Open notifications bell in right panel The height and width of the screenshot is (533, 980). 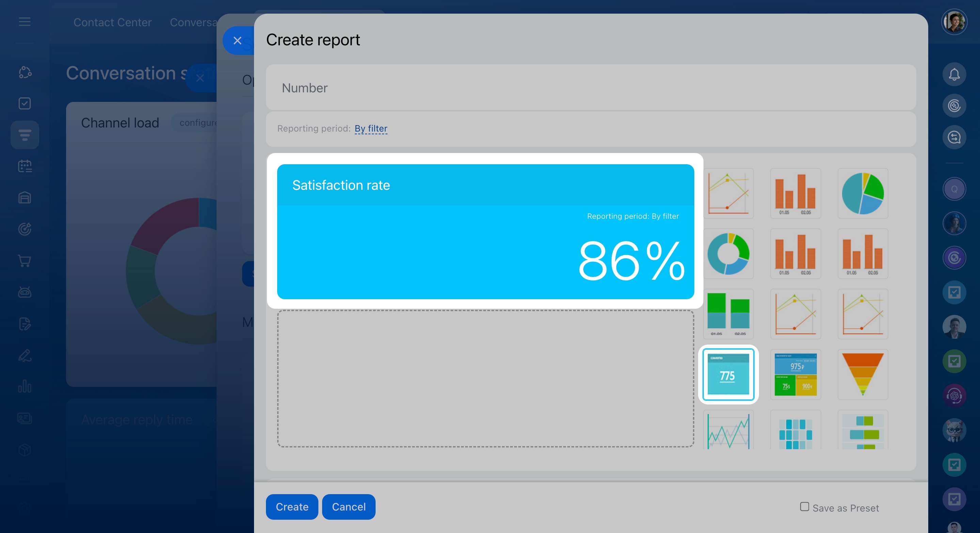(954, 74)
